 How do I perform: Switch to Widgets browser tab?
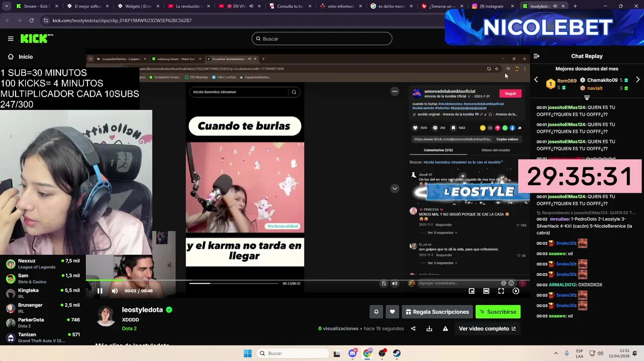pyautogui.click(x=139, y=7)
